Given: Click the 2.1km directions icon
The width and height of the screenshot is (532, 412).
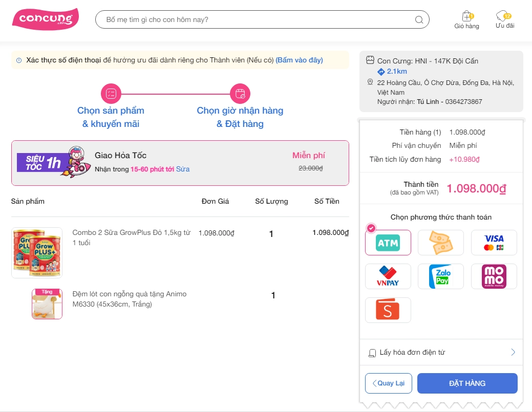Looking at the screenshot, I should point(381,71).
